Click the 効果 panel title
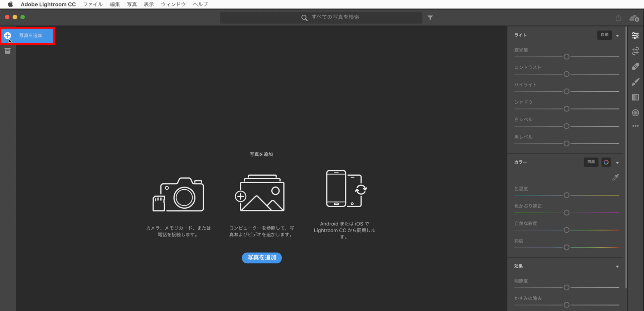This screenshot has height=311, width=644. 518,266
